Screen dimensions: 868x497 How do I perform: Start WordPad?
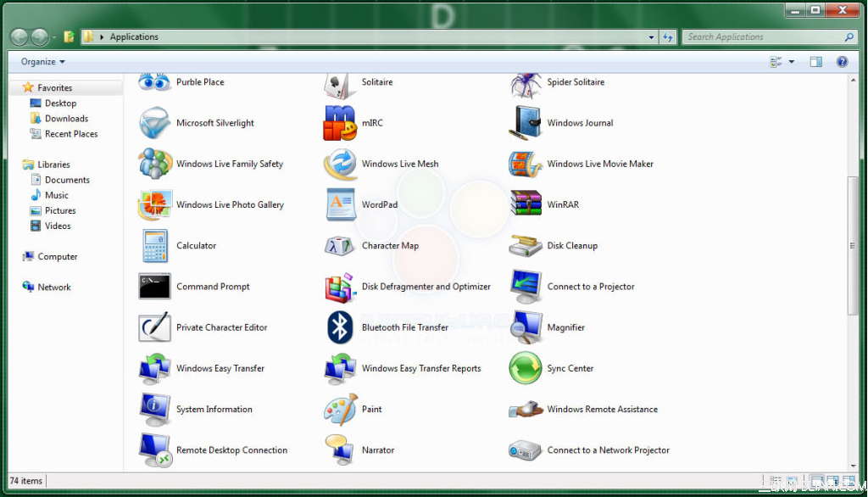379,204
